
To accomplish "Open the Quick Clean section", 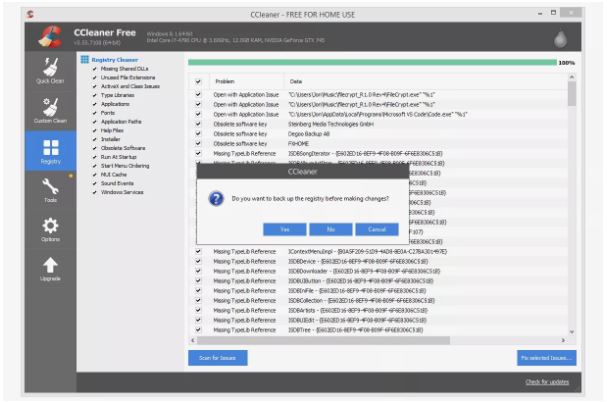I will coord(50,71).
